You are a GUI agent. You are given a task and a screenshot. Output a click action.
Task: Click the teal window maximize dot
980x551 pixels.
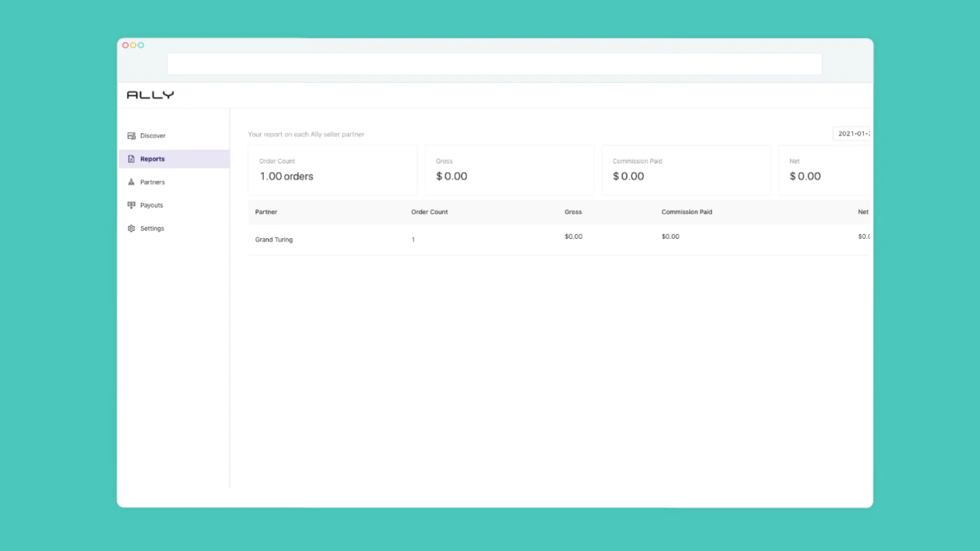pyautogui.click(x=141, y=45)
